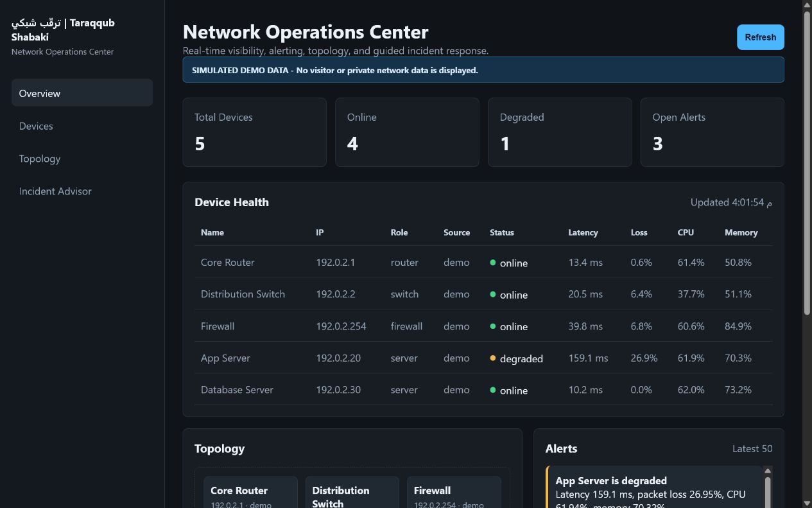The image size is (812, 508).
Task: Click the Taraqqub Shabaki logo title
Action: tap(63, 30)
